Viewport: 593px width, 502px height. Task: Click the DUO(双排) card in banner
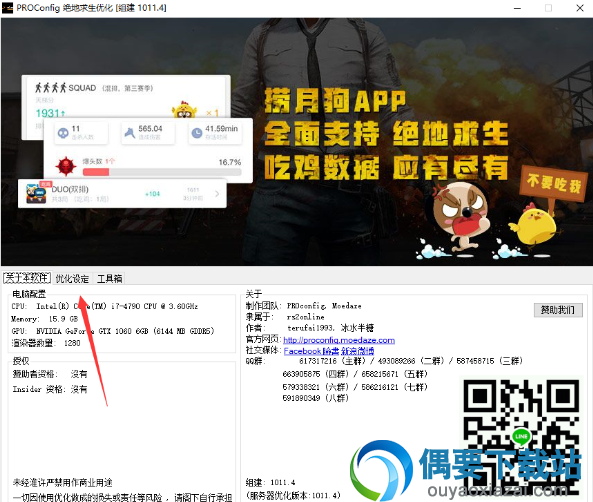pos(122,194)
